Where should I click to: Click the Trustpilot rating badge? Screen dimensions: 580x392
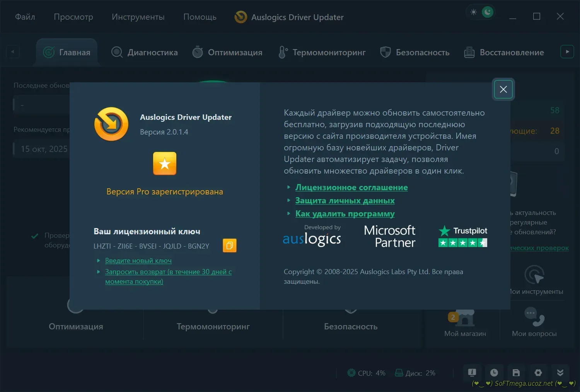[x=462, y=236]
